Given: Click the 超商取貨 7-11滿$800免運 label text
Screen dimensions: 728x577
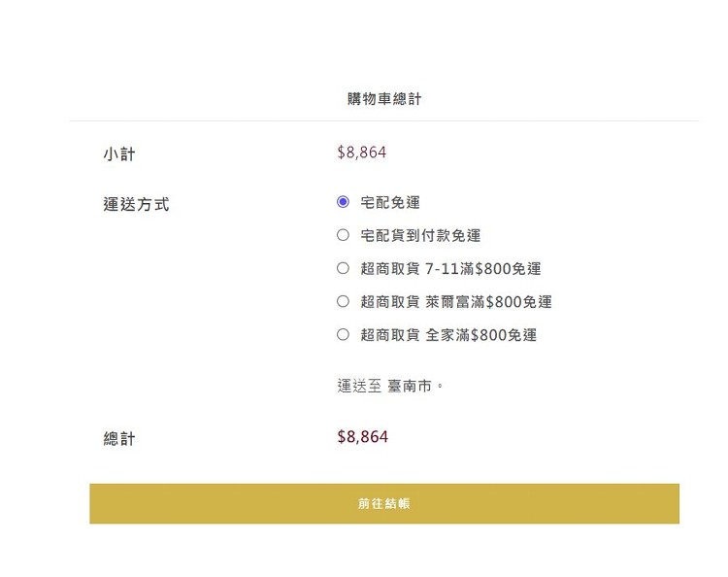Looking at the screenshot, I should pyautogui.click(x=450, y=268).
